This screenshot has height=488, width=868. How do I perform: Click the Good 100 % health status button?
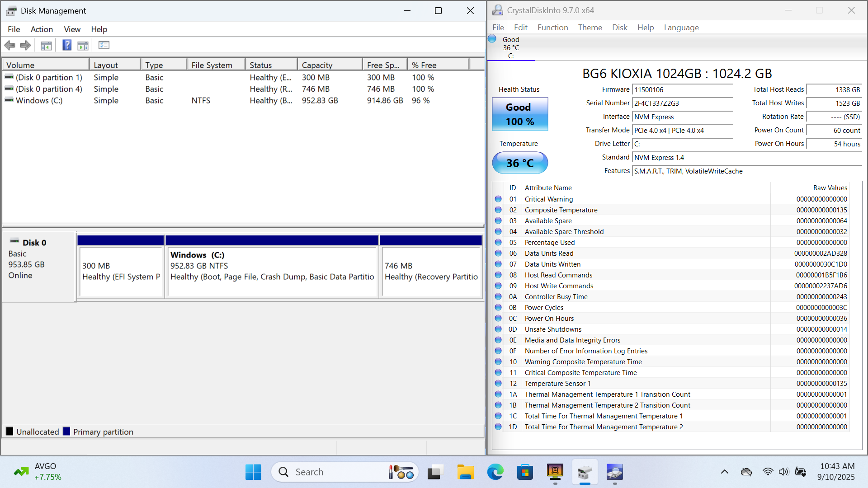click(520, 114)
